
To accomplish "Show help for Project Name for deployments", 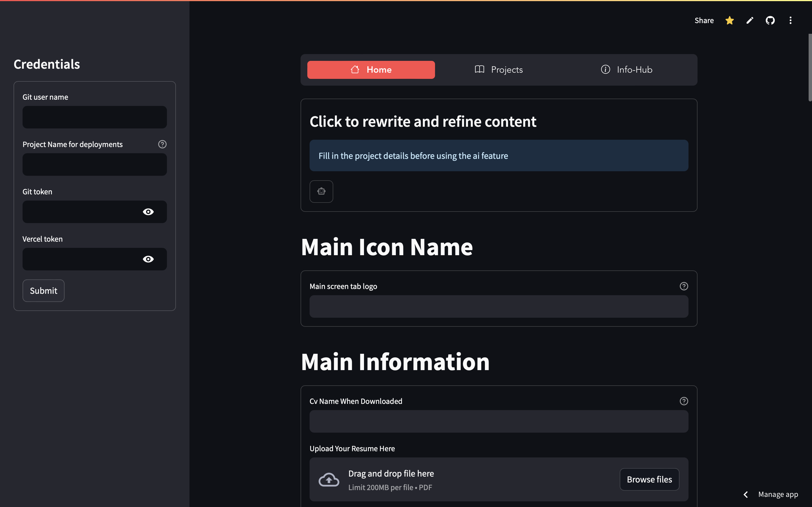I will (x=162, y=144).
